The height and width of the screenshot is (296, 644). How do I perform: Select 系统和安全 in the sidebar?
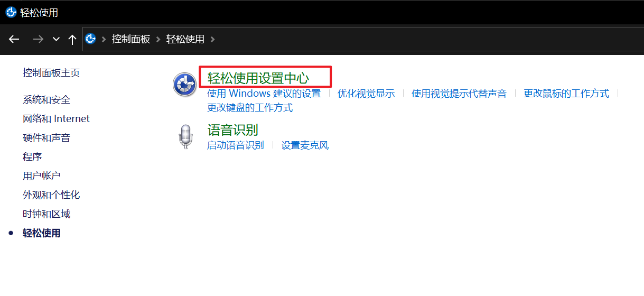[x=46, y=100]
